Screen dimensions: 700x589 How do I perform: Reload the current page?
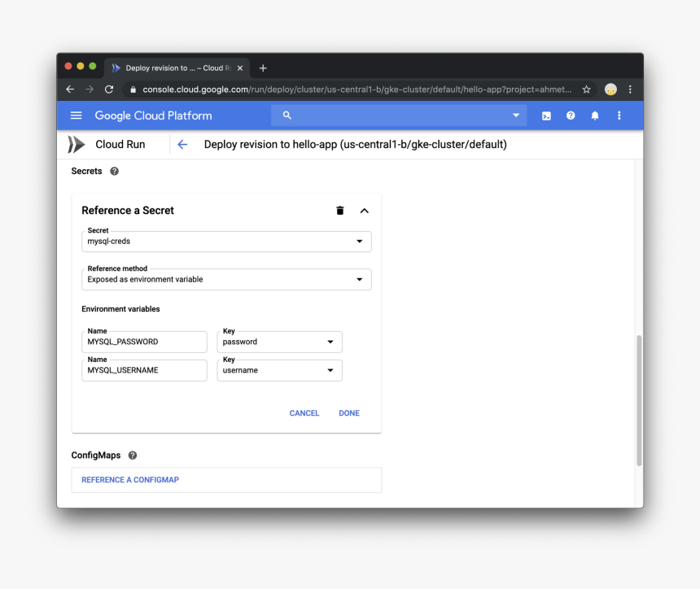109,89
